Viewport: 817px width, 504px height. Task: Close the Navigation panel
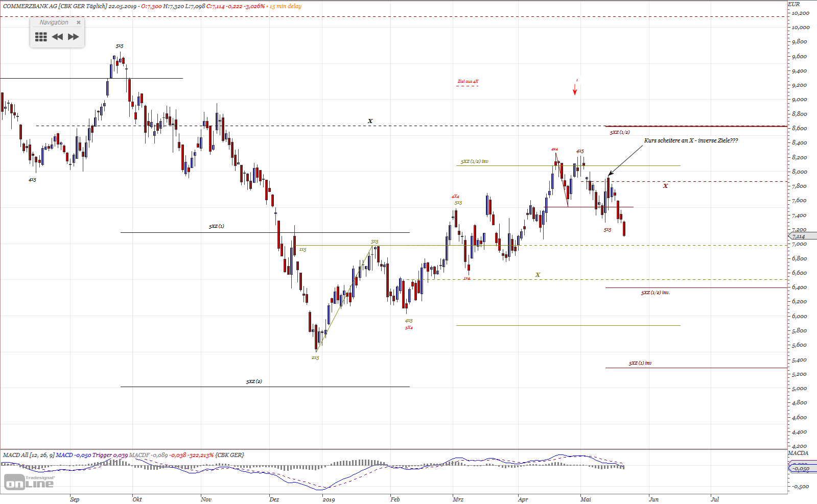(x=79, y=22)
